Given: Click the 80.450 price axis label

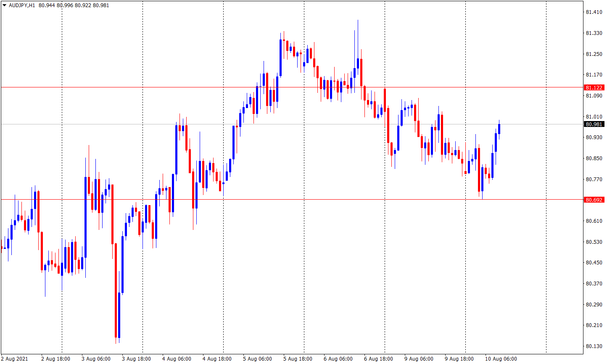Looking at the screenshot, I should pyautogui.click(x=594, y=263).
